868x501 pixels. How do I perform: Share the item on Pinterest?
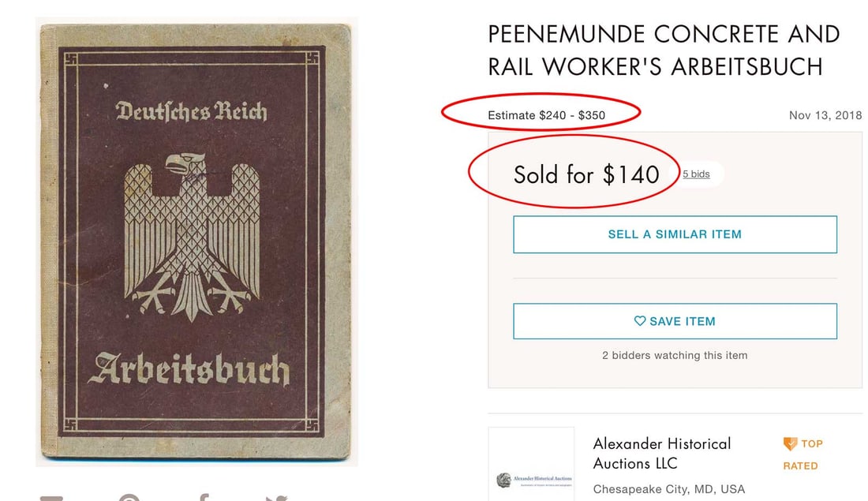pyautogui.click(x=129, y=498)
